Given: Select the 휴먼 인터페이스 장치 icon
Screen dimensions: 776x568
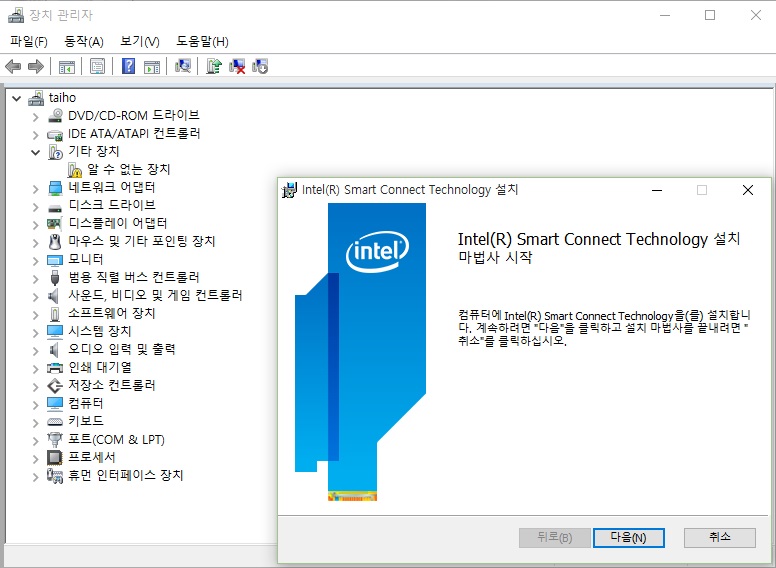Looking at the screenshot, I should (55, 476).
